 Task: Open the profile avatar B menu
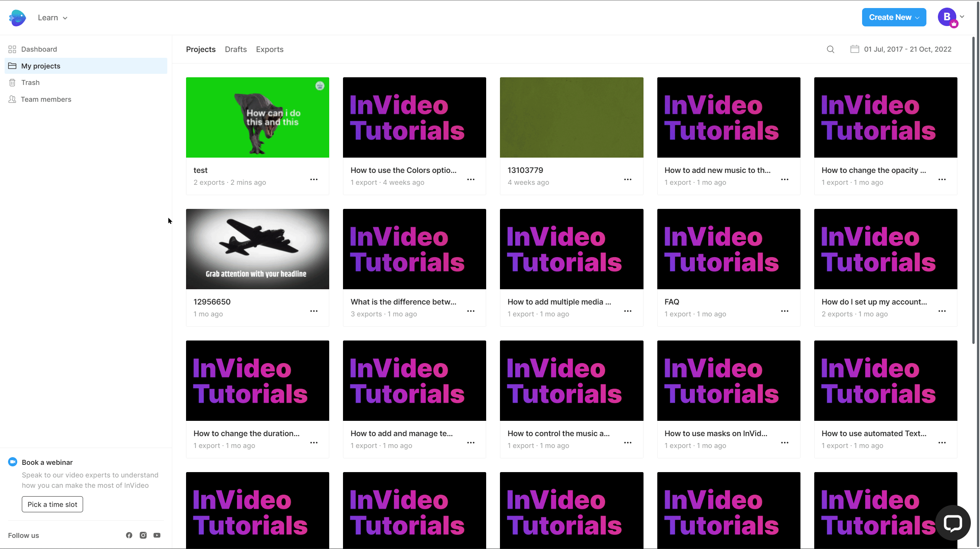click(x=951, y=17)
